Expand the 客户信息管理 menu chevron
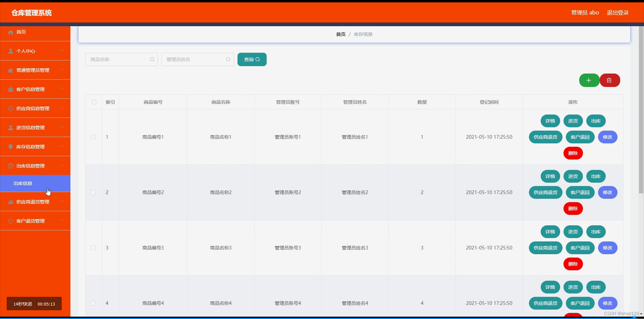 tap(62, 89)
